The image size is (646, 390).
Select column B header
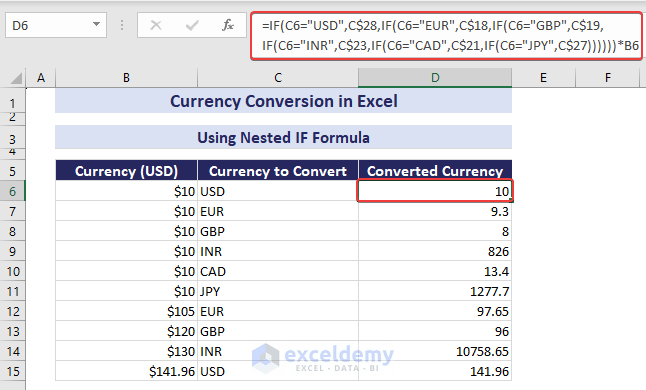126,77
